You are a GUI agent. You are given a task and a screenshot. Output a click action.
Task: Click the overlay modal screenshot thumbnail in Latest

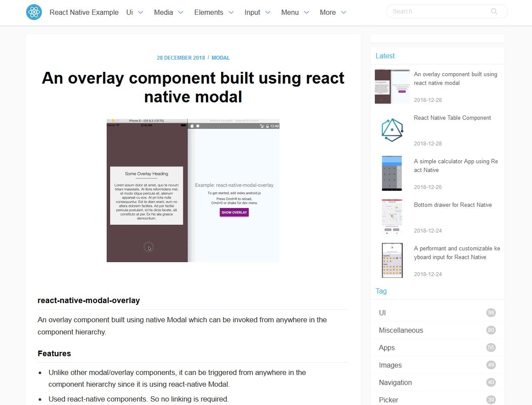pyautogui.click(x=391, y=86)
